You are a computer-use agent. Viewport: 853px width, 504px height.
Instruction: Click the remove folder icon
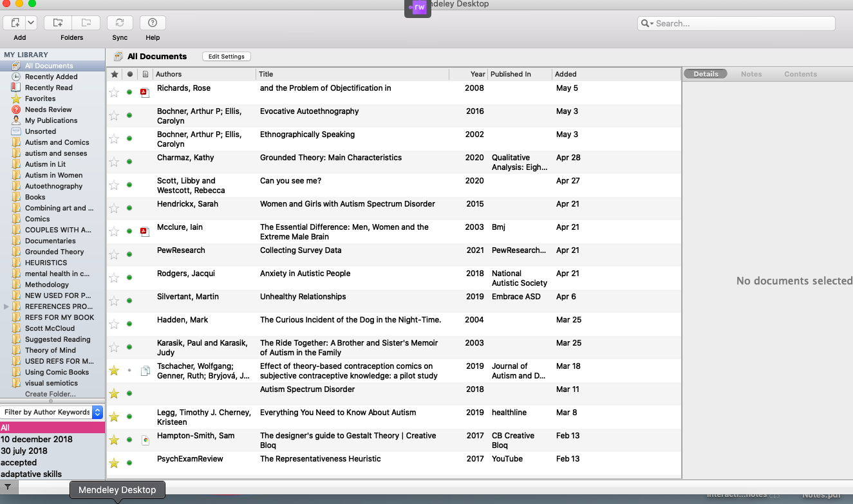[86, 23]
